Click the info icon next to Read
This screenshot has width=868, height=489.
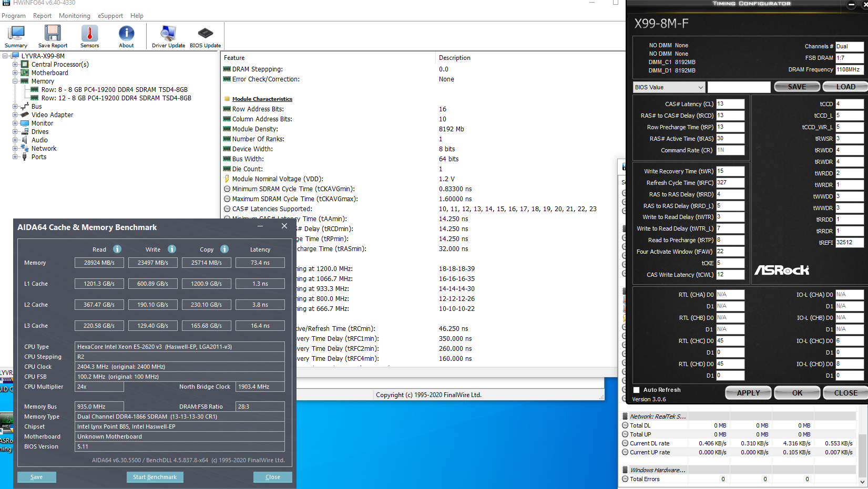point(117,249)
